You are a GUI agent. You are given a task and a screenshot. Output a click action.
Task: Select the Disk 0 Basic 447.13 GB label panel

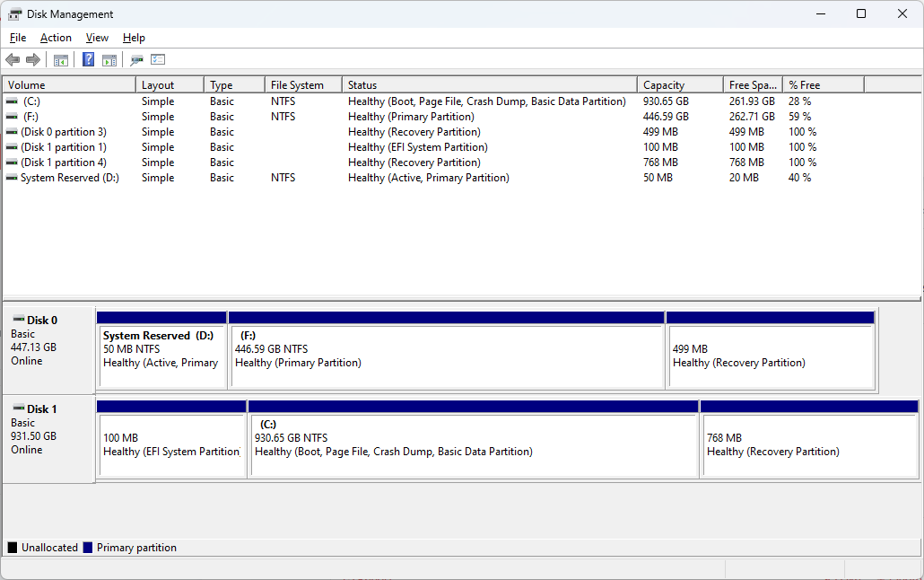click(x=48, y=350)
